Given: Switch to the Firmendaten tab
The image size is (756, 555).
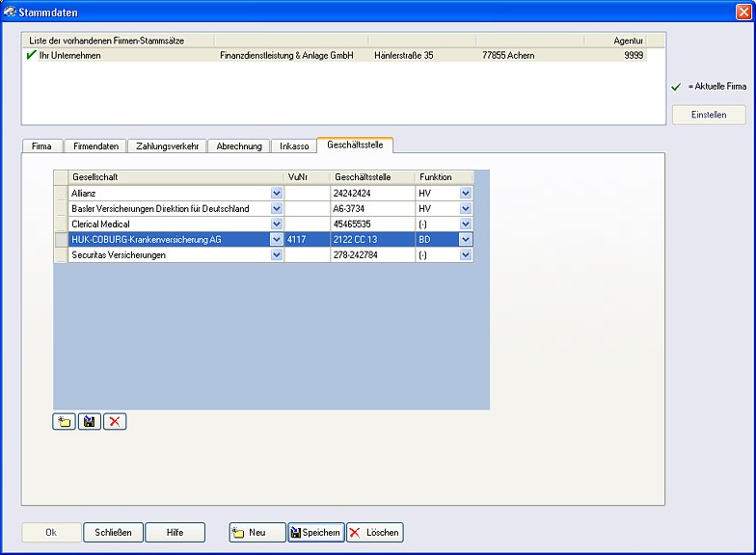Looking at the screenshot, I should click(x=95, y=146).
